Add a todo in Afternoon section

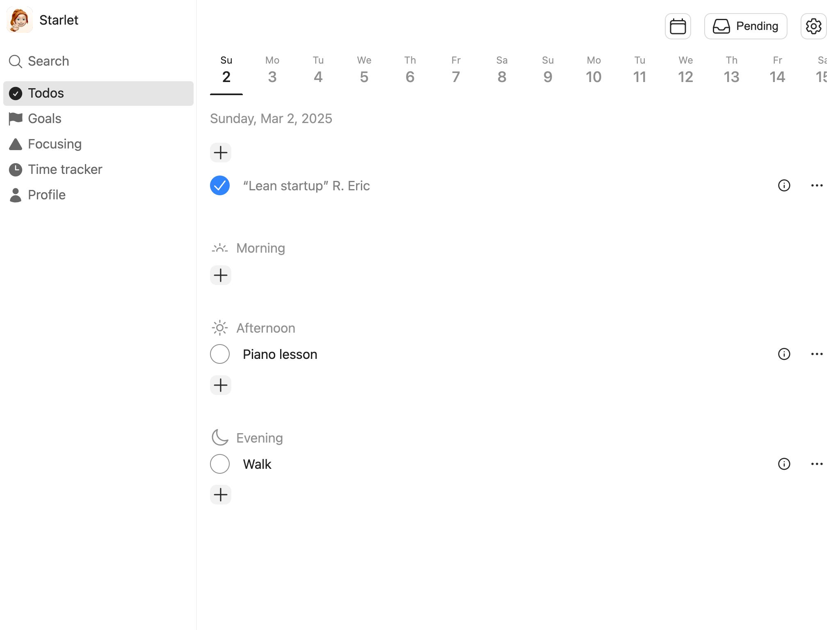coord(221,385)
